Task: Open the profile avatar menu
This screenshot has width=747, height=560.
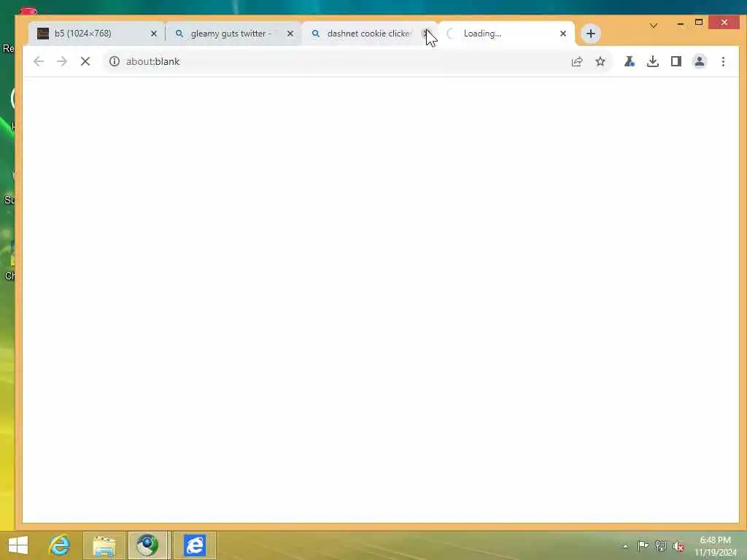Action: click(700, 61)
